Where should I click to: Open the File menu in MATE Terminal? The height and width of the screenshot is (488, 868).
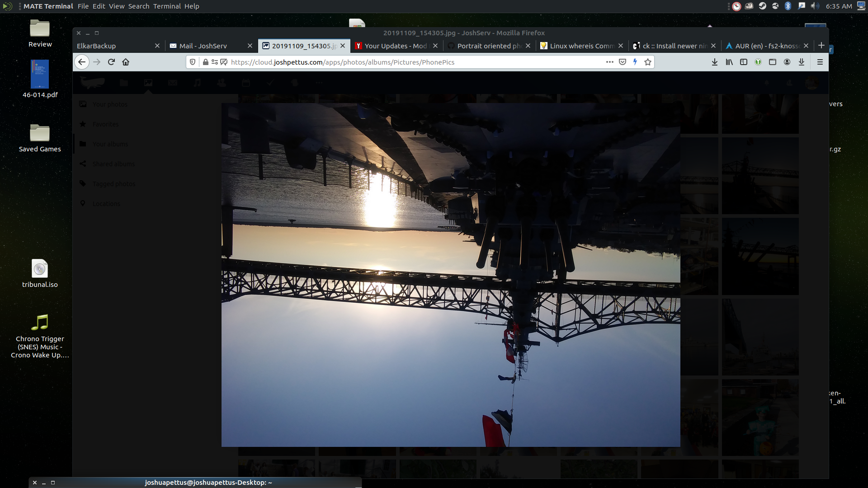(83, 6)
